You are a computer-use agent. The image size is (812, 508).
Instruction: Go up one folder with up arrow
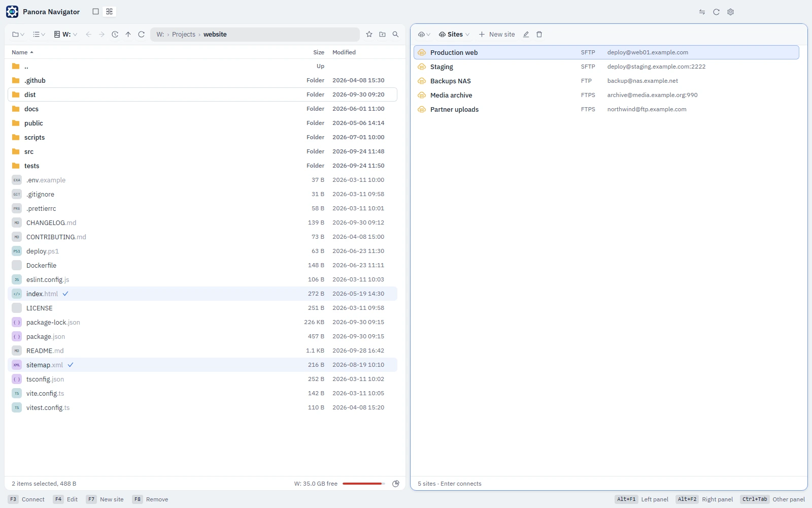pos(128,35)
